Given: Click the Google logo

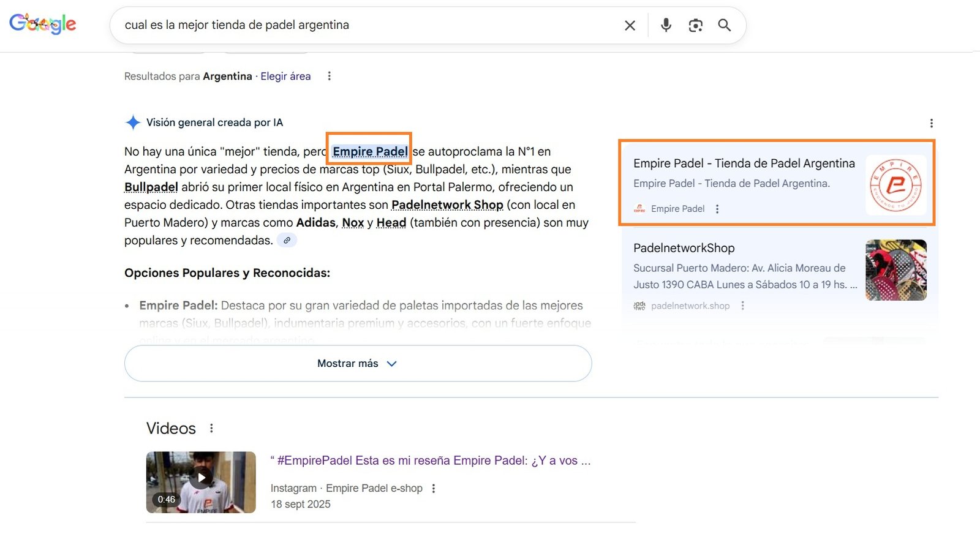Looking at the screenshot, I should [43, 24].
